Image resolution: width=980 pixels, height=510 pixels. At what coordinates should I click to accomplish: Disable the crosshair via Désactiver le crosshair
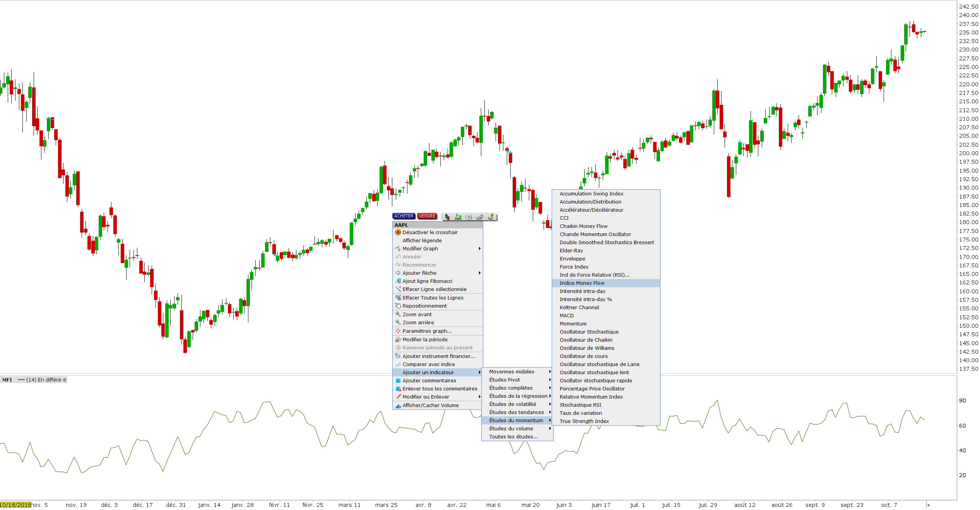coord(430,232)
